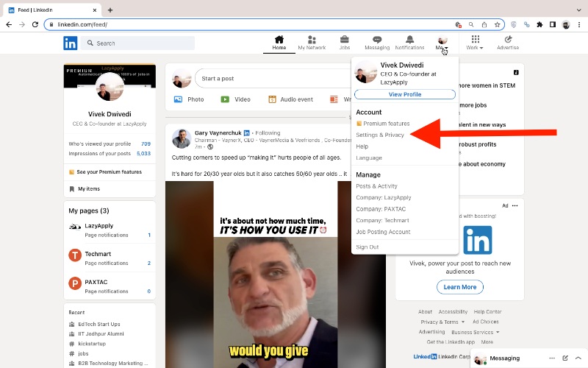
Task: Close the Feed | LinkedIn tab
Action: [95, 10]
